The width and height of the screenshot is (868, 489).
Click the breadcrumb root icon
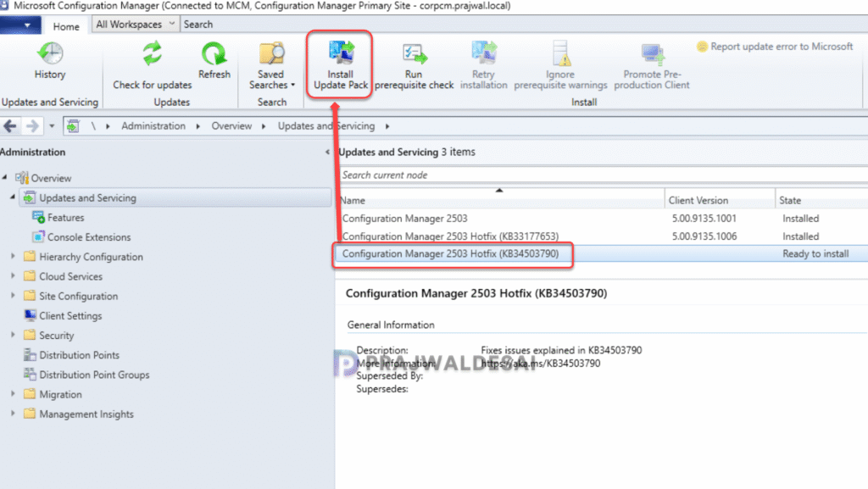[73, 126]
